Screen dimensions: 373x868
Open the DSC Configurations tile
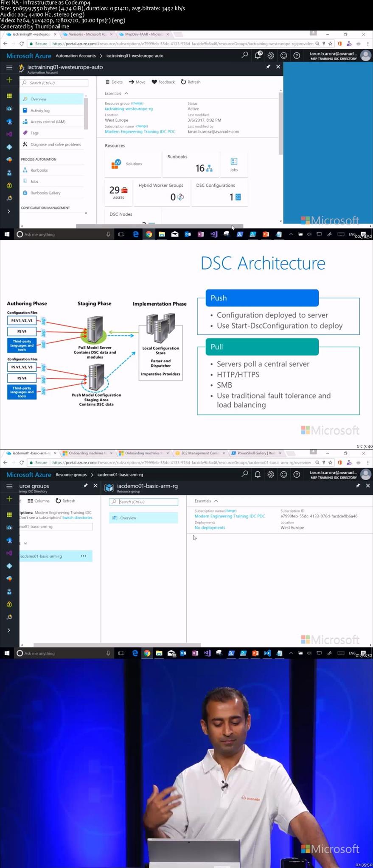pos(219,192)
